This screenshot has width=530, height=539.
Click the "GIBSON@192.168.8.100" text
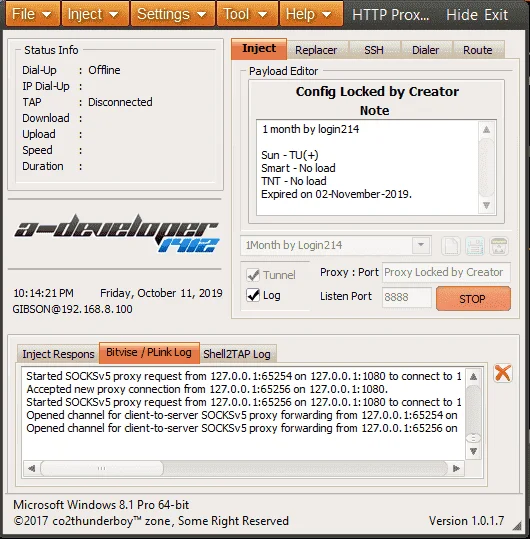(x=73, y=309)
